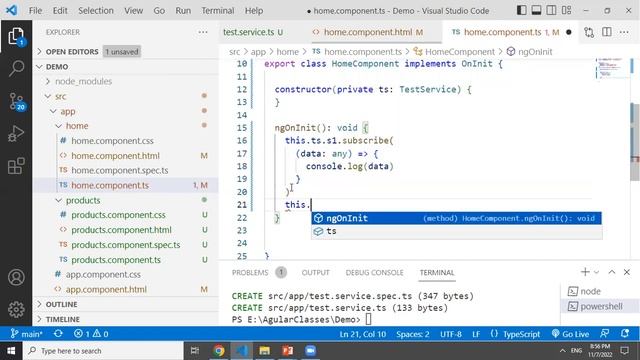Open the File menu
This screenshot has width=640, height=360.
pyautogui.click(x=35, y=11)
